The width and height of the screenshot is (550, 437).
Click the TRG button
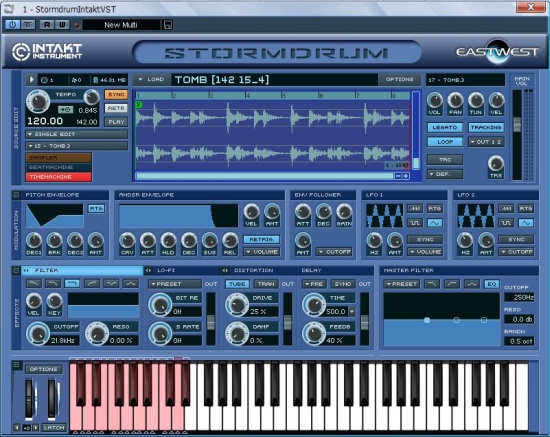pyautogui.click(x=445, y=160)
